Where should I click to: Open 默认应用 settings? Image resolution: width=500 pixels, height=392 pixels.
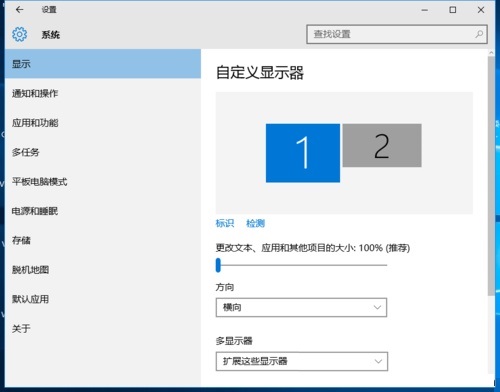coord(103,299)
